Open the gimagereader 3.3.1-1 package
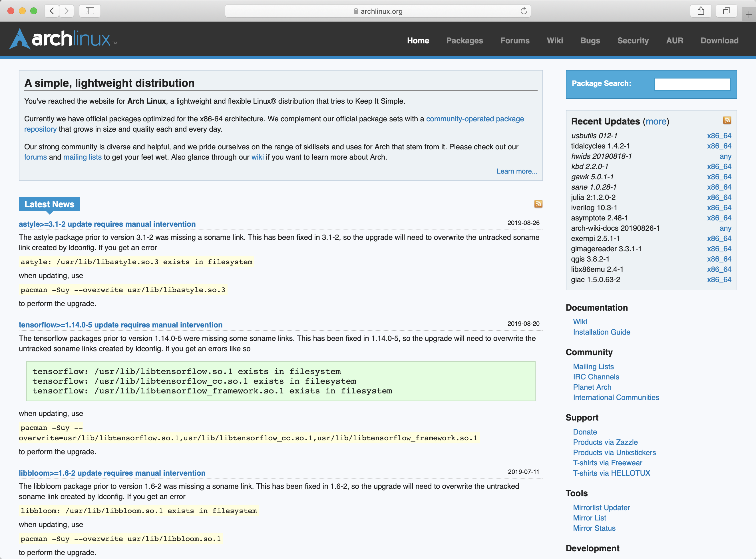The image size is (756, 559). [x=606, y=249]
